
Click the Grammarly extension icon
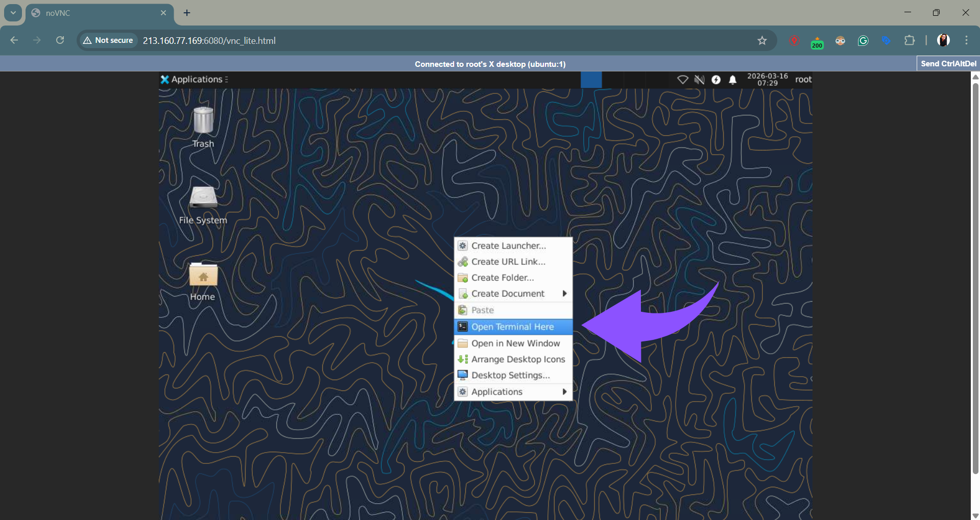pos(863,41)
